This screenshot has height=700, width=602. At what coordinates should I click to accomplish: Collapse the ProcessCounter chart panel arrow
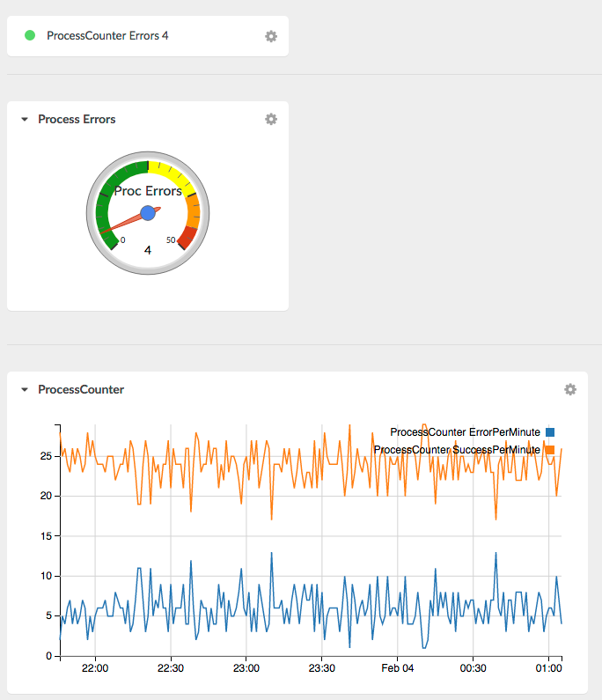[25, 390]
